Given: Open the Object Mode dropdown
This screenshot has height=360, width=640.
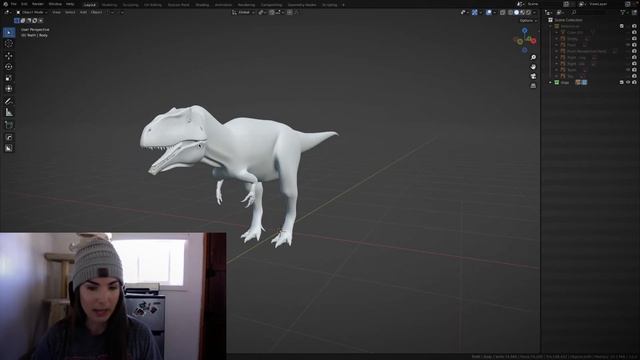Looking at the screenshot, I should pos(31,13).
